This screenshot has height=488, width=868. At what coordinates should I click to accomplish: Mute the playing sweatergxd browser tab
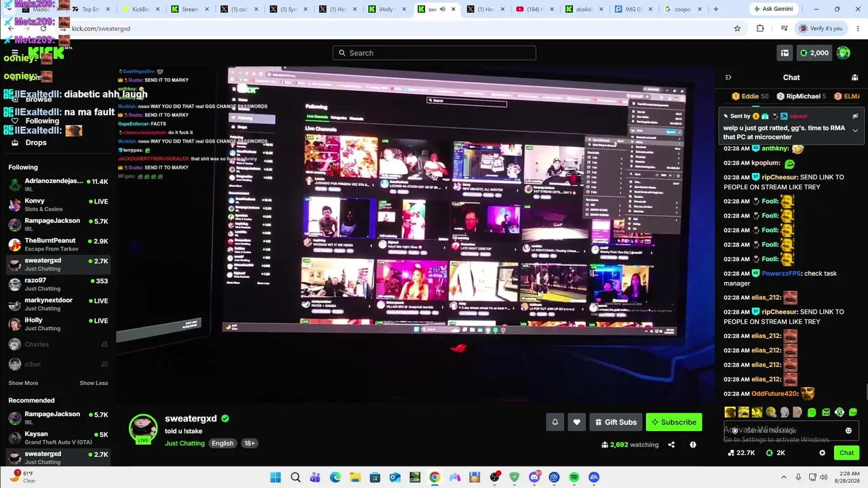pyautogui.click(x=442, y=9)
